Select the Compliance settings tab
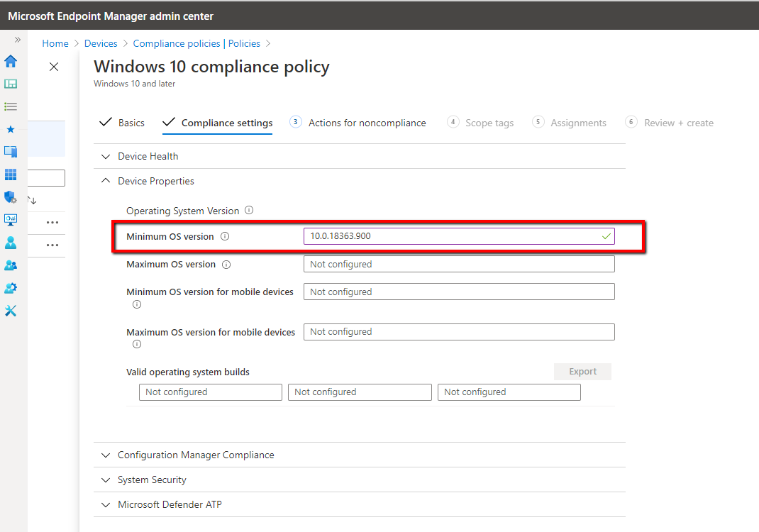 click(x=217, y=123)
